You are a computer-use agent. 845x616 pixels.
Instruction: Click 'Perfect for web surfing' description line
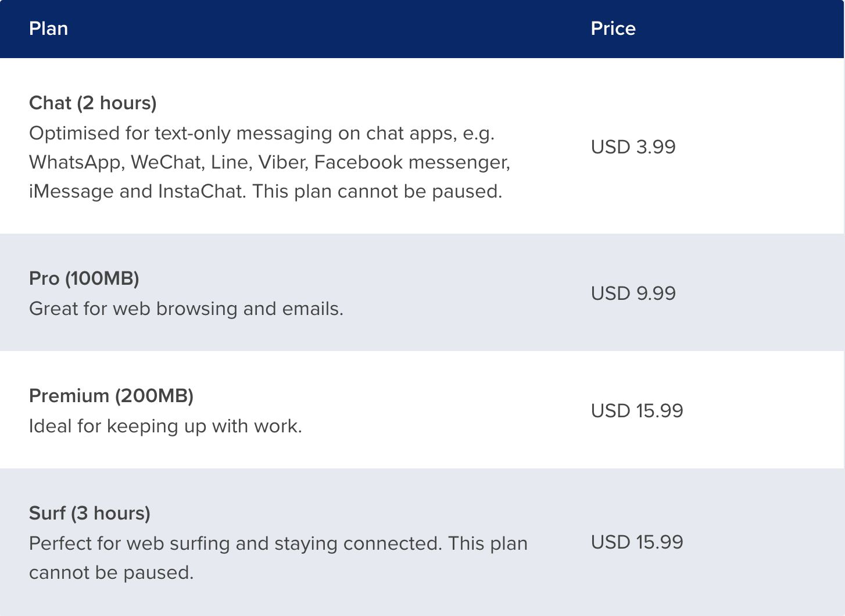pos(278,543)
